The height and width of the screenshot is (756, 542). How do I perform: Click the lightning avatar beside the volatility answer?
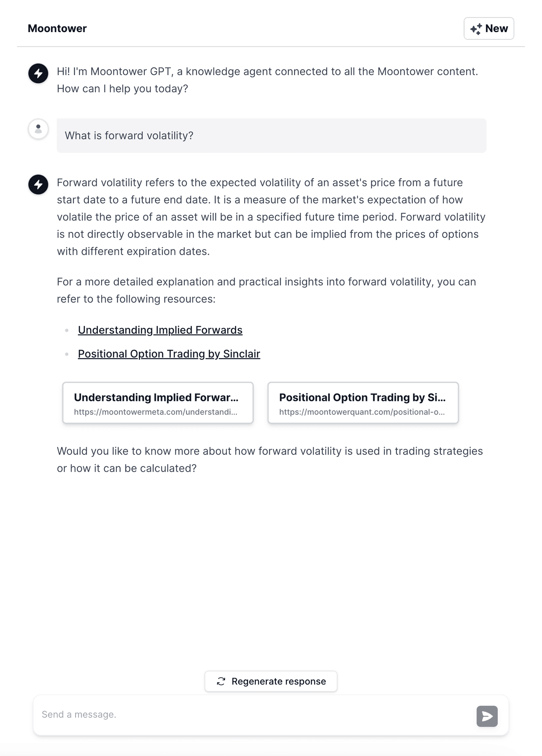click(x=38, y=184)
